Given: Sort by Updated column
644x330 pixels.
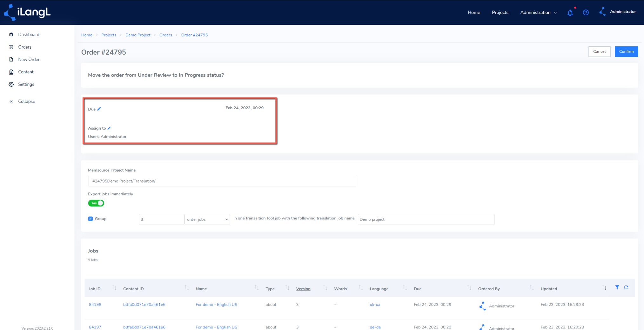Looking at the screenshot, I should pos(604,287).
